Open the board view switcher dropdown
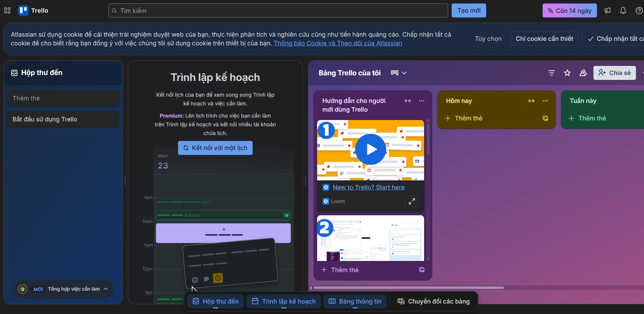This screenshot has height=314, width=644. (398, 73)
